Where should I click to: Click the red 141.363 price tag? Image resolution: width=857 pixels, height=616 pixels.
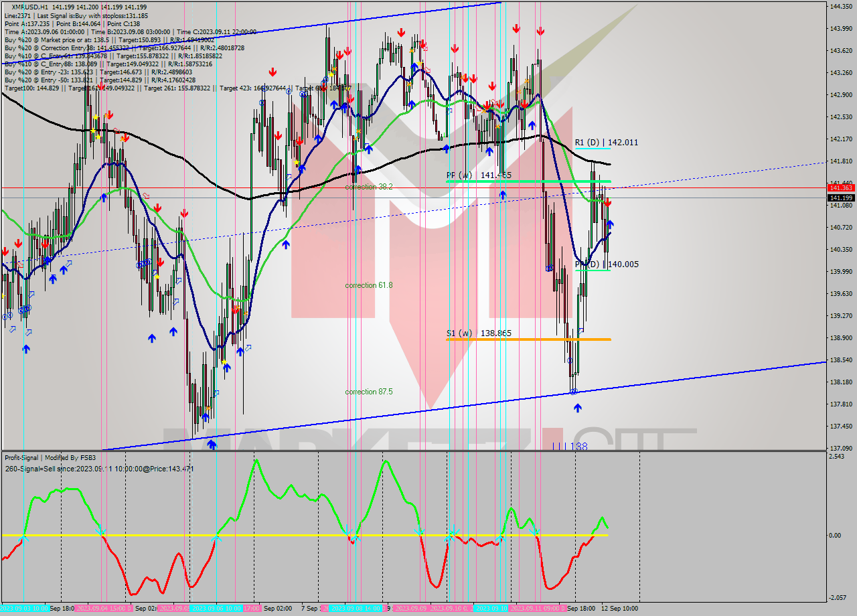point(840,188)
